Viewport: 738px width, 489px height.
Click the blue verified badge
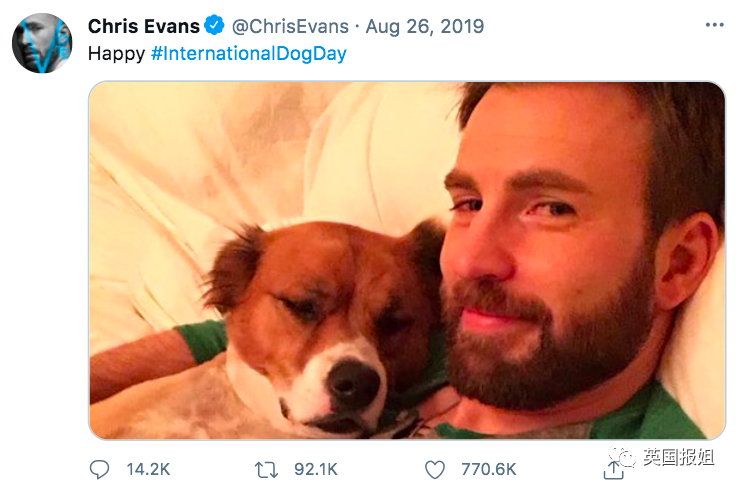pyautogui.click(x=215, y=25)
